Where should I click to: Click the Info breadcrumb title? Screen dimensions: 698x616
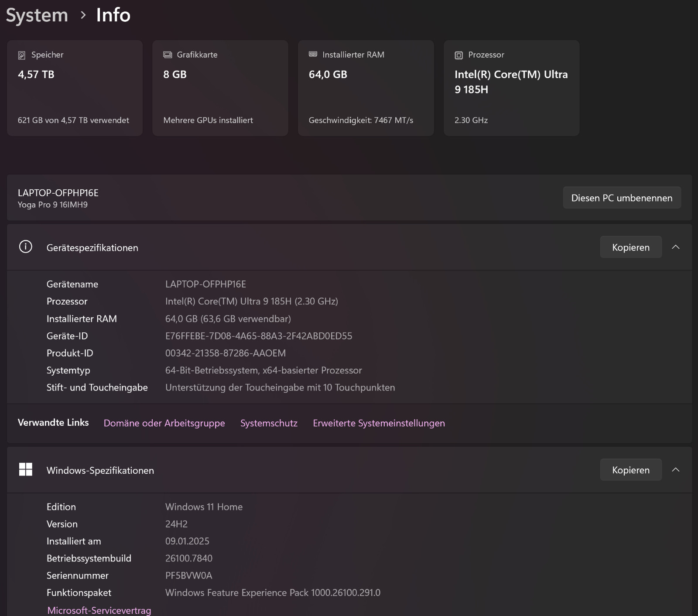(113, 15)
